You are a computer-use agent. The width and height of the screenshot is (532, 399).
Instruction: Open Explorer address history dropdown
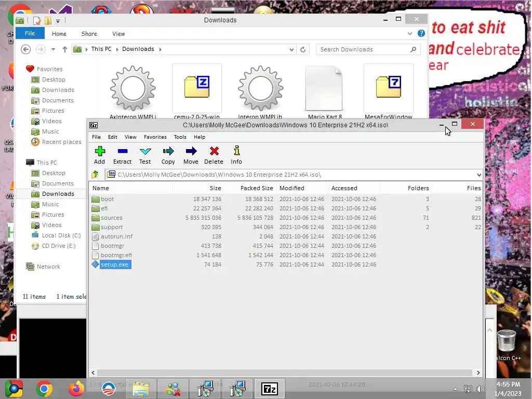click(291, 49)
